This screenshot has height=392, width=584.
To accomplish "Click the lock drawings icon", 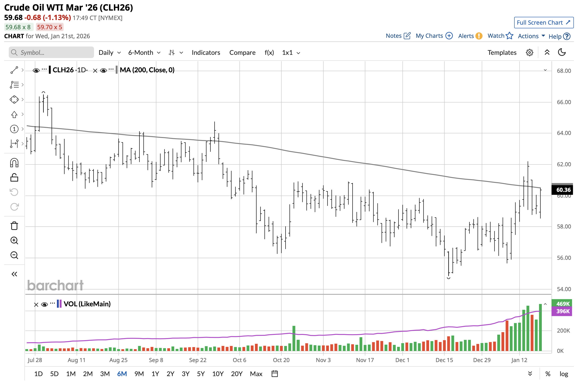I will pyautogui.click(x=14, y=178).
